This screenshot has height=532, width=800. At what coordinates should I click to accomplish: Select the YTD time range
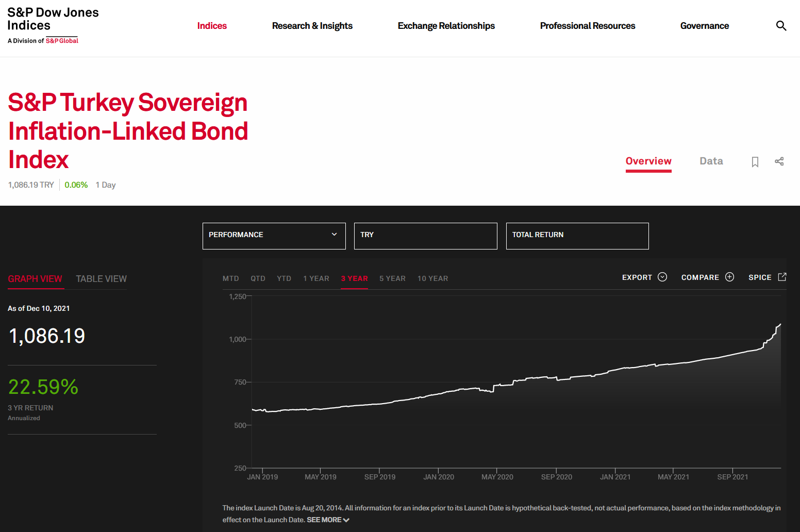pyautogui.click(x=284, y=278)
